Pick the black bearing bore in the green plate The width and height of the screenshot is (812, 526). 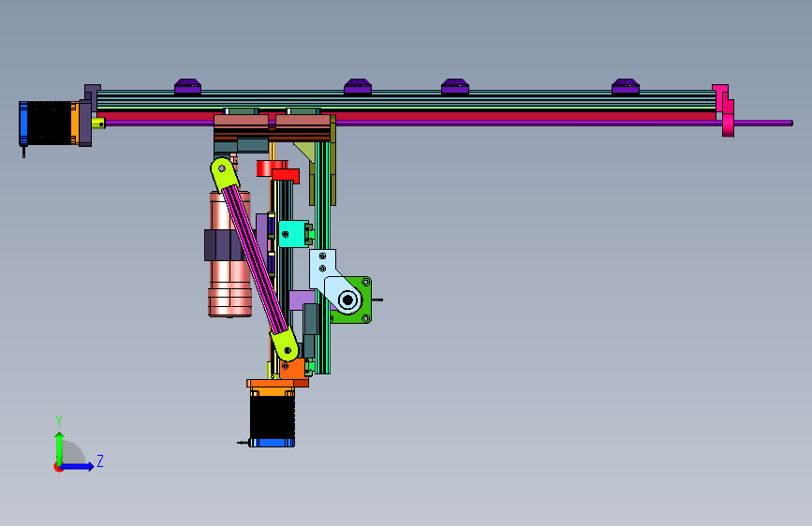347,300
